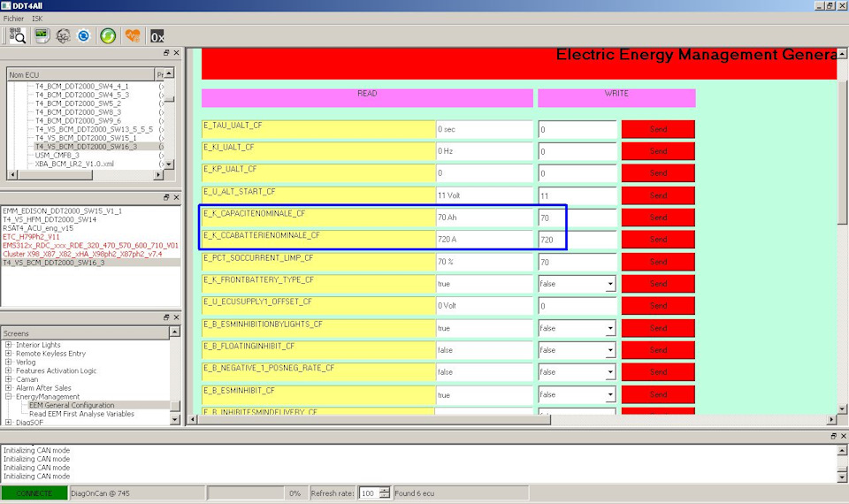This screenshot has width=849, height=504.
Task: Float the detected ECU list panel
Action: click(x=166, y=197)
